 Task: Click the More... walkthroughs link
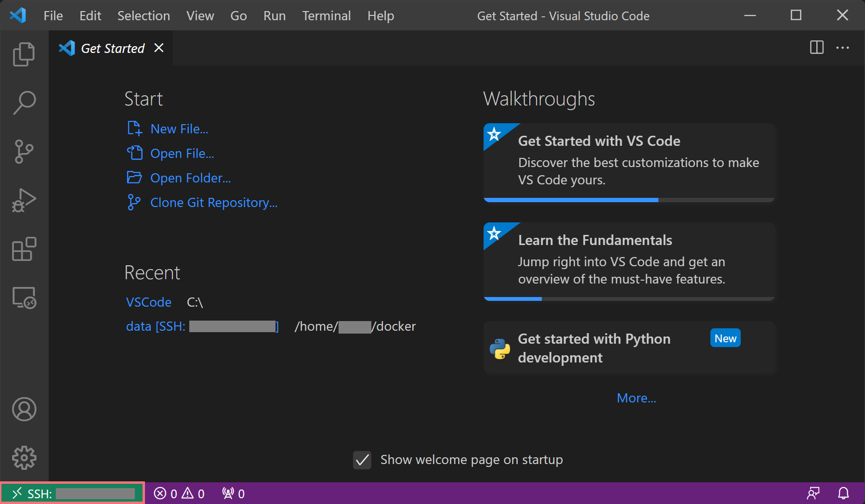636,398
